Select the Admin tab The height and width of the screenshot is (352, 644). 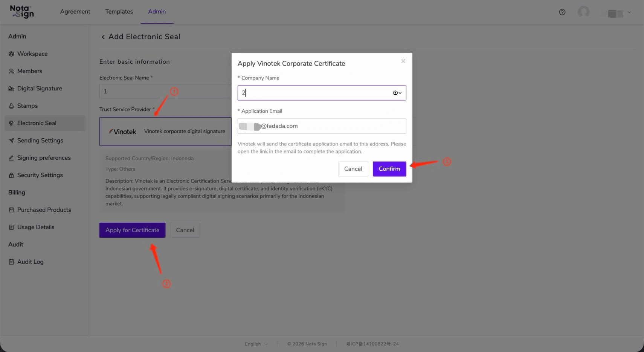[157, 12]
